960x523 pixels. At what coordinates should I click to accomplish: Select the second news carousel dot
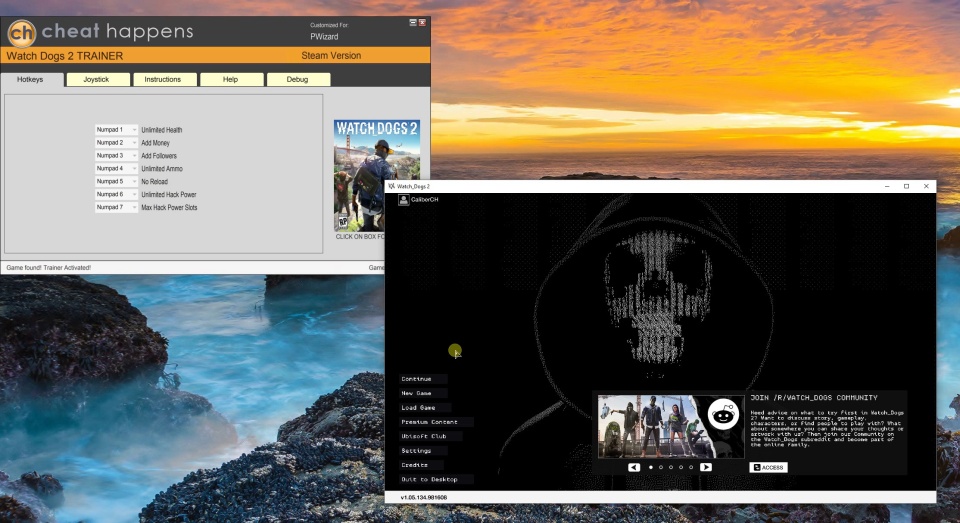pyautogui.click(x=661, y=467)
